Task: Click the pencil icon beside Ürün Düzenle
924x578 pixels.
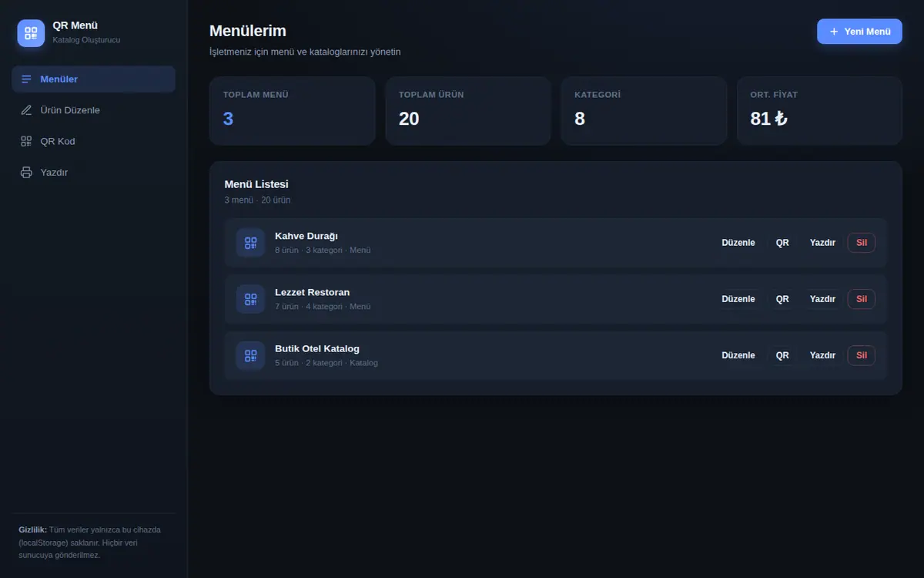Action: (x=26, y=110)
